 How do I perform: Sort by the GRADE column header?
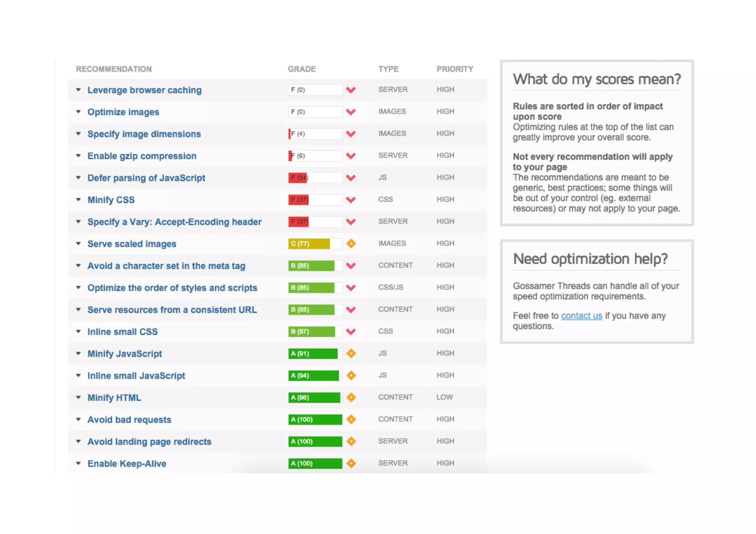(302, 69)
